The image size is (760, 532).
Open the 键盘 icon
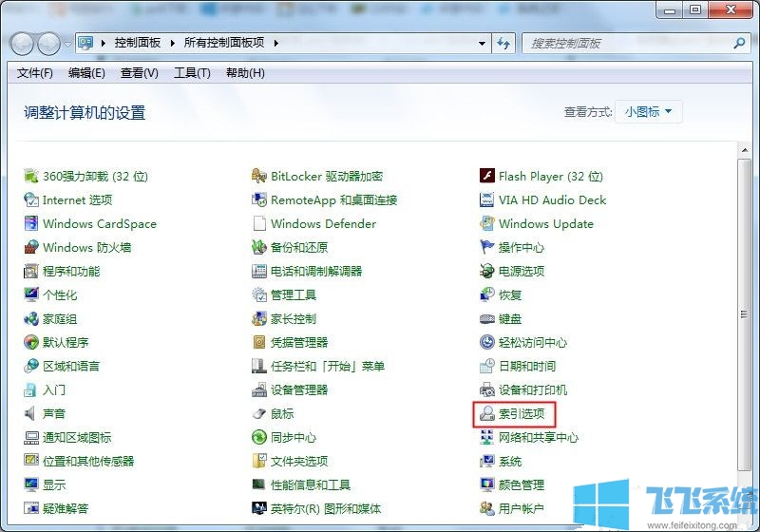[x=487, y=318]
